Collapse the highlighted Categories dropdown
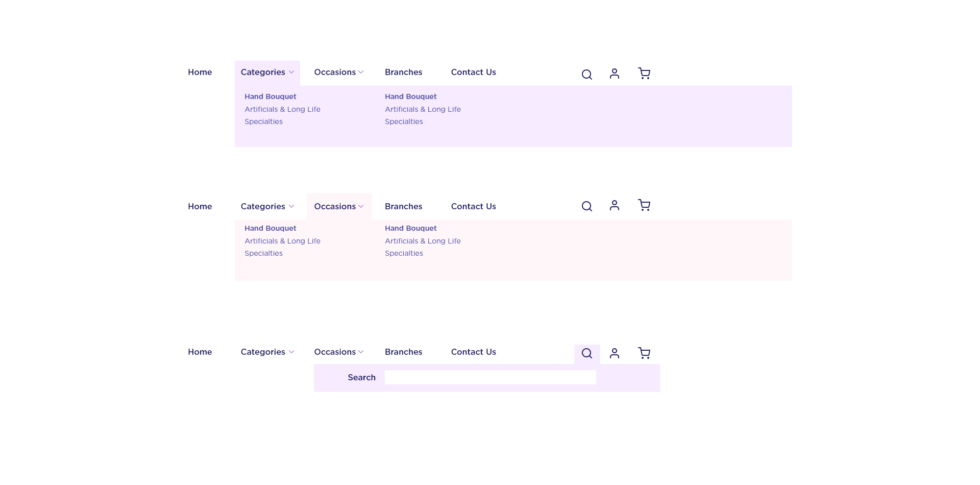The image size is (980, 485). [267, 72]
